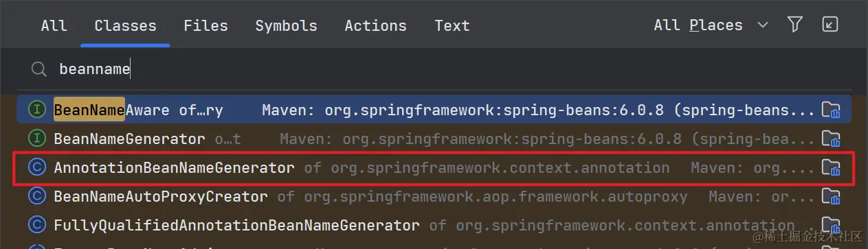The width and height of the screenshot is (868, 249).
Task: Click the search magnifier icon
Action: pos(39,69)
